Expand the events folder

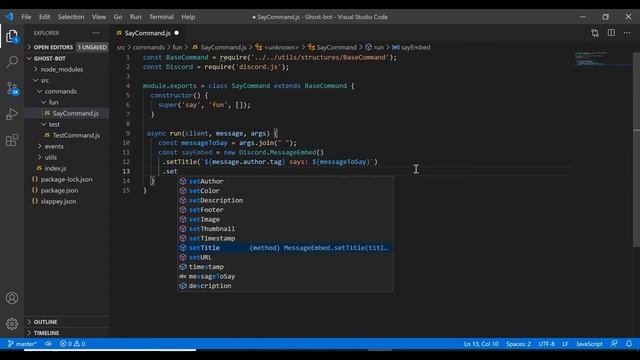[x=67, y=146]
